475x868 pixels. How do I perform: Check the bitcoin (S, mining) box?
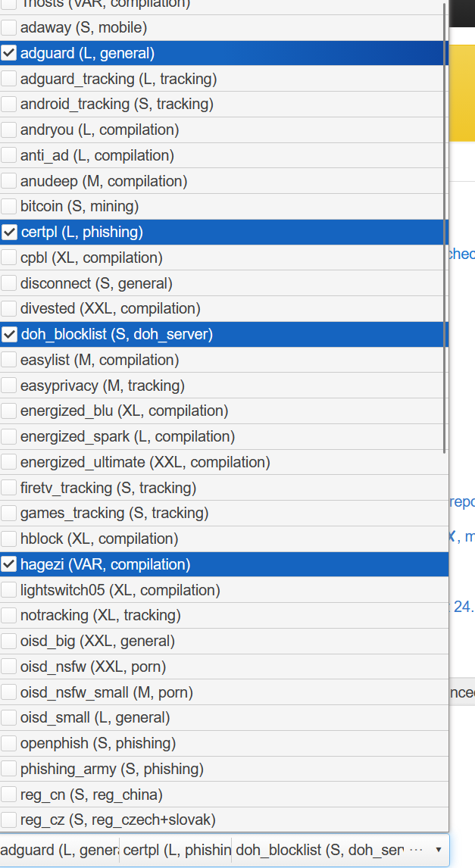10,206
